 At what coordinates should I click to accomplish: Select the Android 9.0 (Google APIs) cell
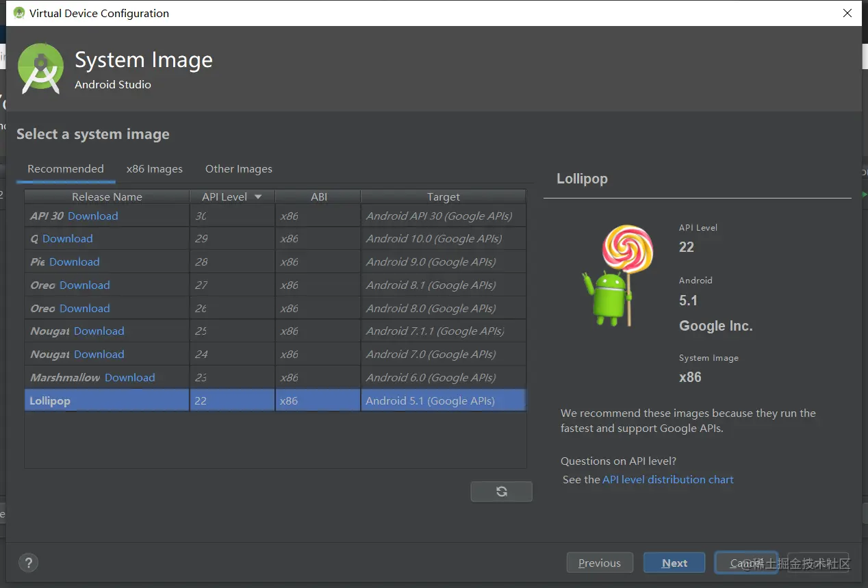tap(444, 261)
